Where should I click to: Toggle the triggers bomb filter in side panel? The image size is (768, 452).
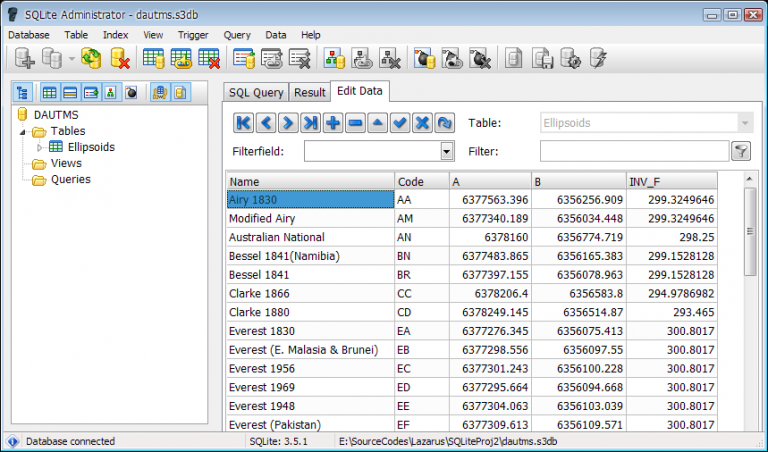point(131,92)
